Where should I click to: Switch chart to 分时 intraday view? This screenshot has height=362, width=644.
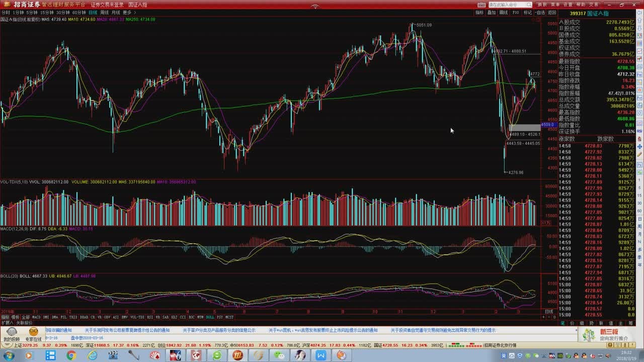point(6,13)
